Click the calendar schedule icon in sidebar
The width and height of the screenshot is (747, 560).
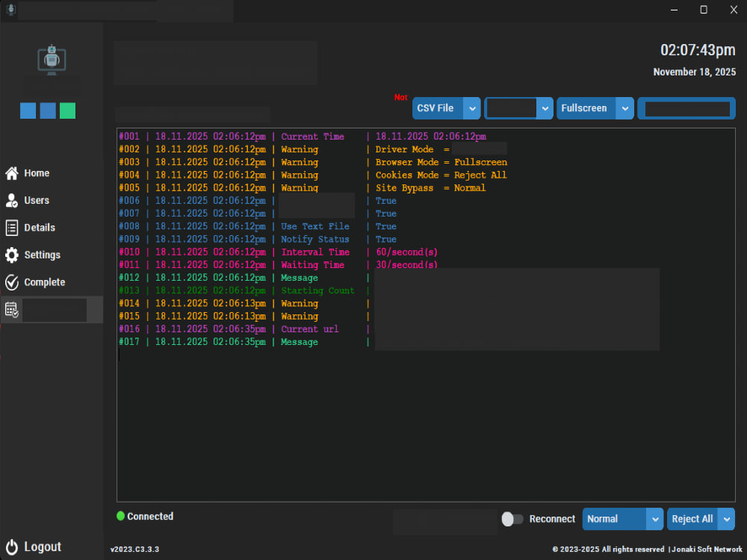pos(12,310)
